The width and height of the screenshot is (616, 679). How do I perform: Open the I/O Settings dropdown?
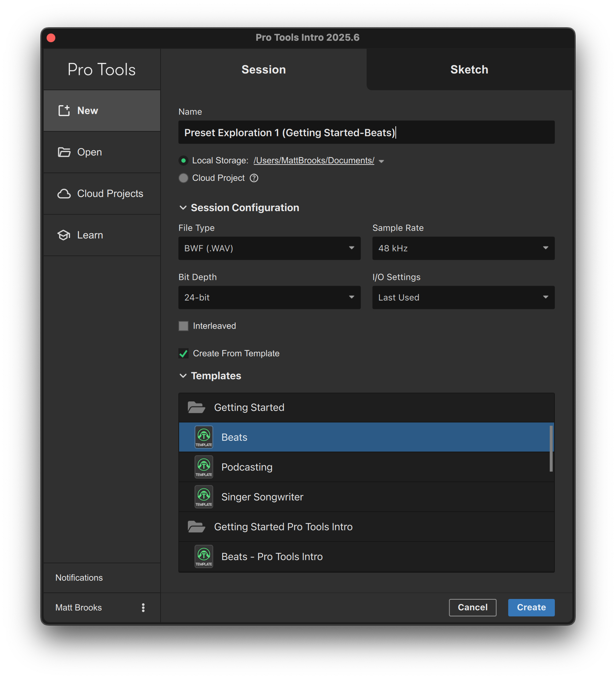(463, 297)
